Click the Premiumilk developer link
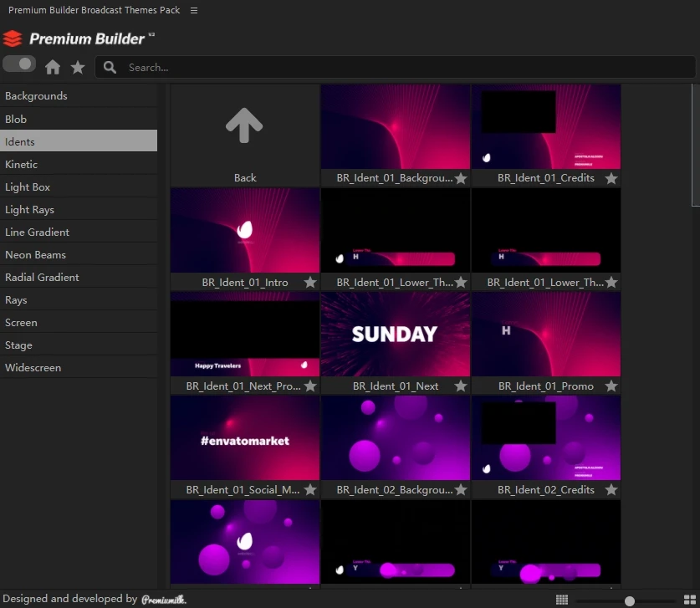700x608 pixels. click(x=164, y=599)
